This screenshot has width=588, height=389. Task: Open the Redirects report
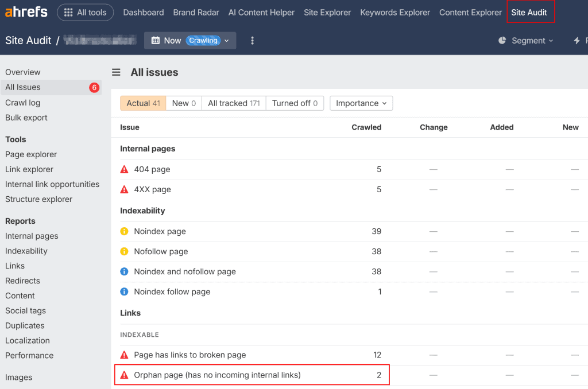click(22, 281)
